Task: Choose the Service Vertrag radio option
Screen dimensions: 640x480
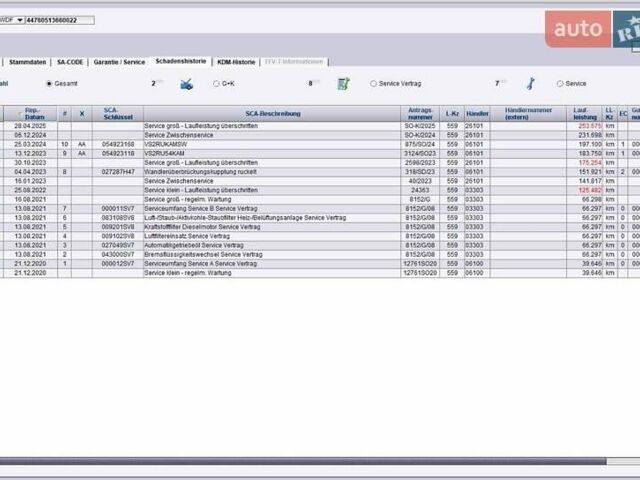Action: pyautogui.click(x=374, y=84)
